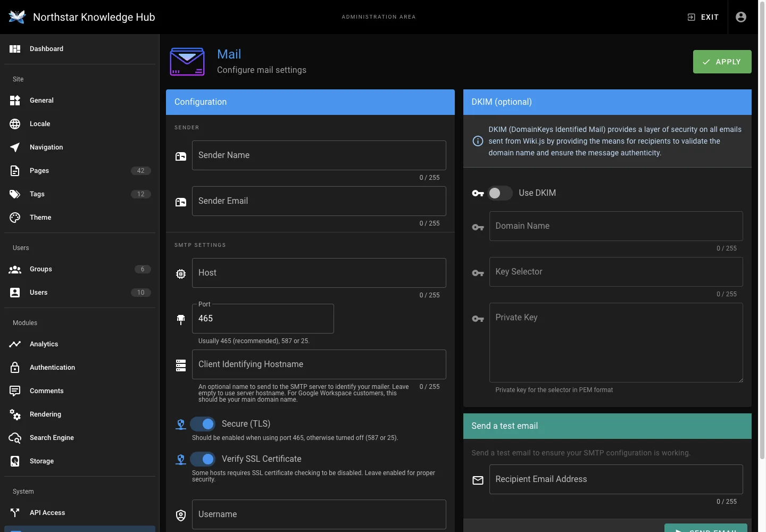This screenshot has height=532, width=766.
Task: Apply the mail settings with APPLY button
Action: click(x=722, y=62)
